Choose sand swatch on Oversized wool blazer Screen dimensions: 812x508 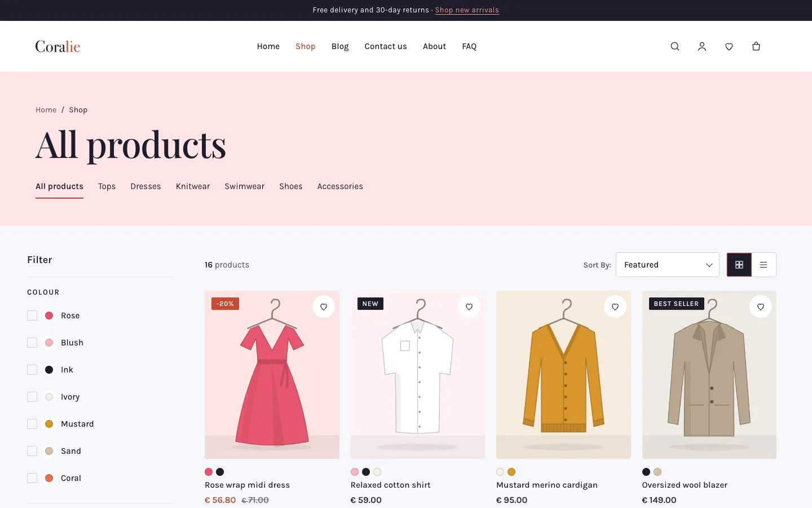(657, 472)
